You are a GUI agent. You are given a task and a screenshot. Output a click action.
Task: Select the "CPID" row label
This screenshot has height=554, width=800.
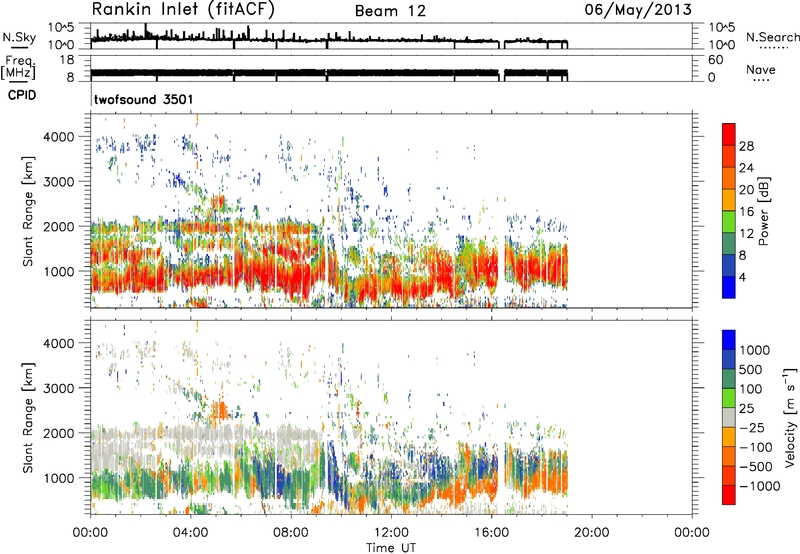tap(22, 95)
